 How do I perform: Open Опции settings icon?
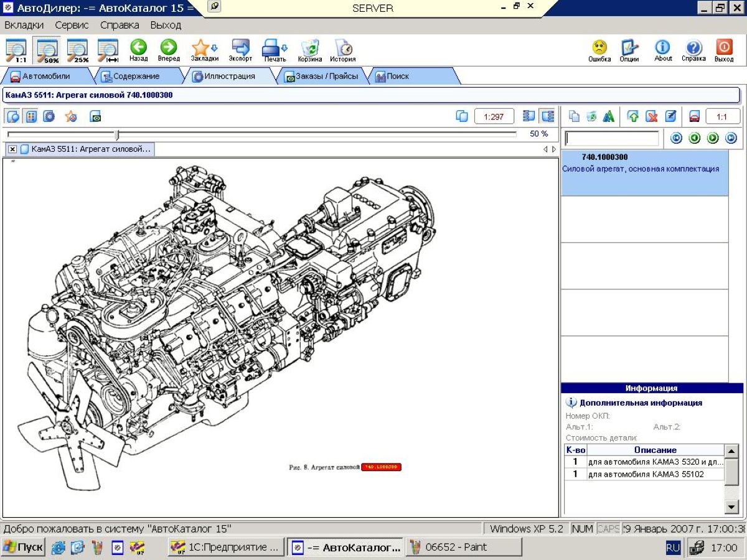coord(629,48)
